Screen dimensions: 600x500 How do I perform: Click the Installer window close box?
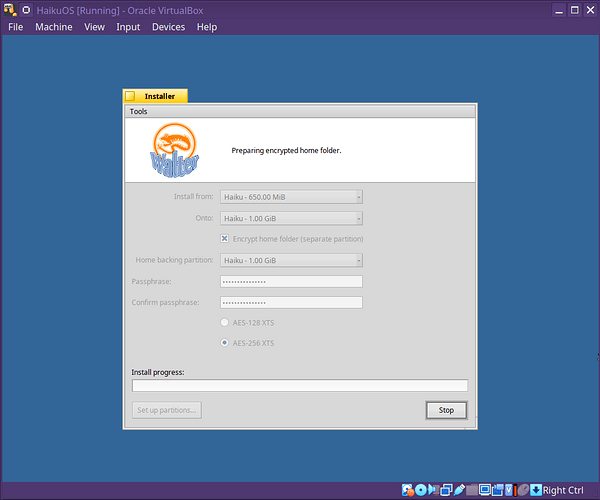coord(130,96)
